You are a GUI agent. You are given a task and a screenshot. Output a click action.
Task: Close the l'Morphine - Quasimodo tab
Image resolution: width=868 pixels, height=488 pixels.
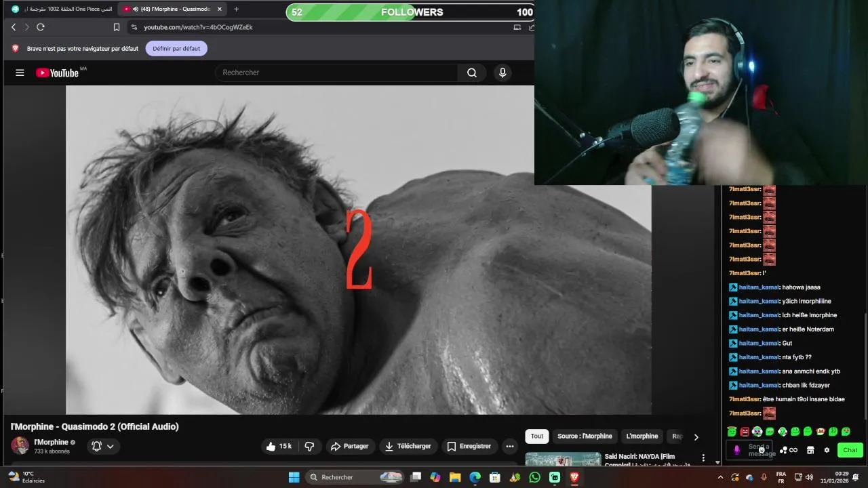click(220, 9)
